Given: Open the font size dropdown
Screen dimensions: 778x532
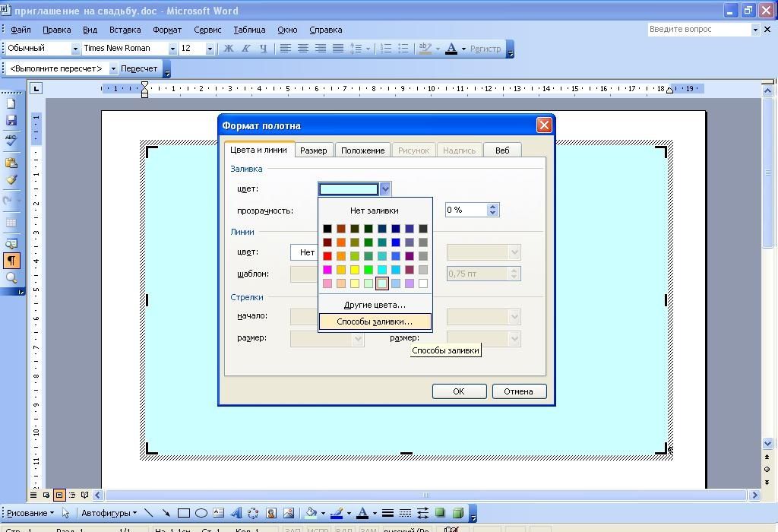Looking at the screenshot, I should (210, 49).
